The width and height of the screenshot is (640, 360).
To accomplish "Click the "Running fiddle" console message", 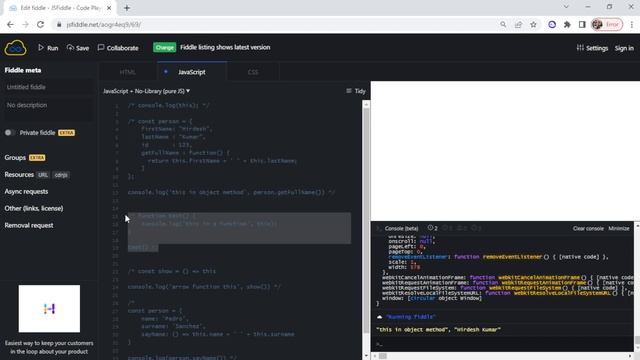I will coord(411,317).
